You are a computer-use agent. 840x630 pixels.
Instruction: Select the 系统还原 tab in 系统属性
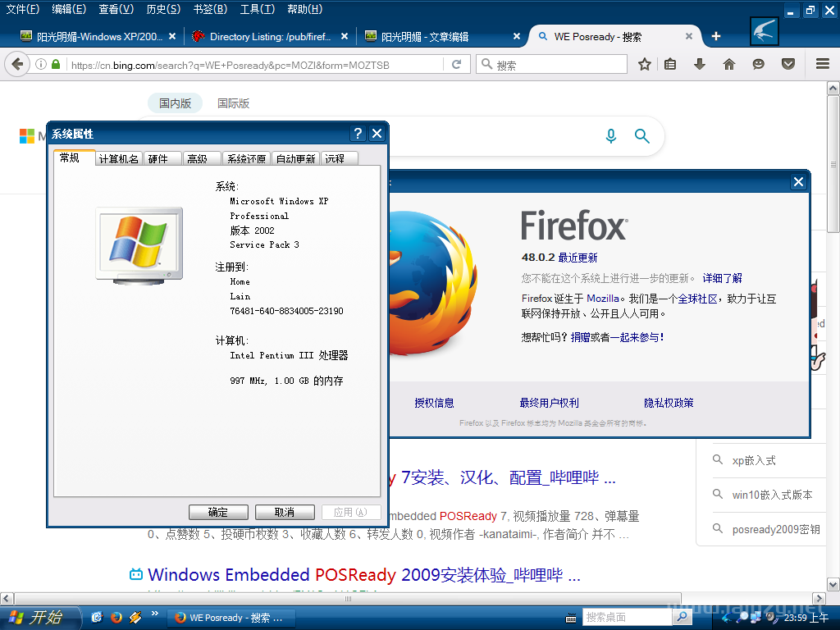pyautogui.click(x=246, y=158)
